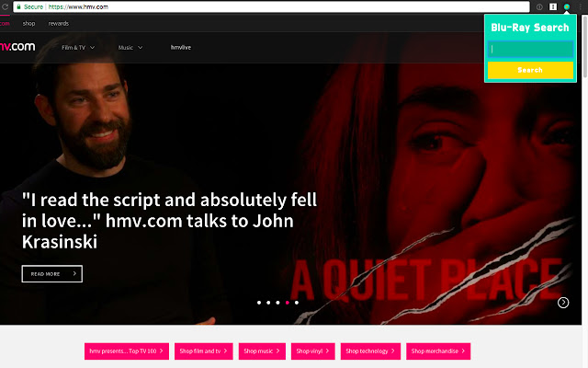Expand the Music menu
This screenshot has width=588, height=368.
tap(130, 47)
